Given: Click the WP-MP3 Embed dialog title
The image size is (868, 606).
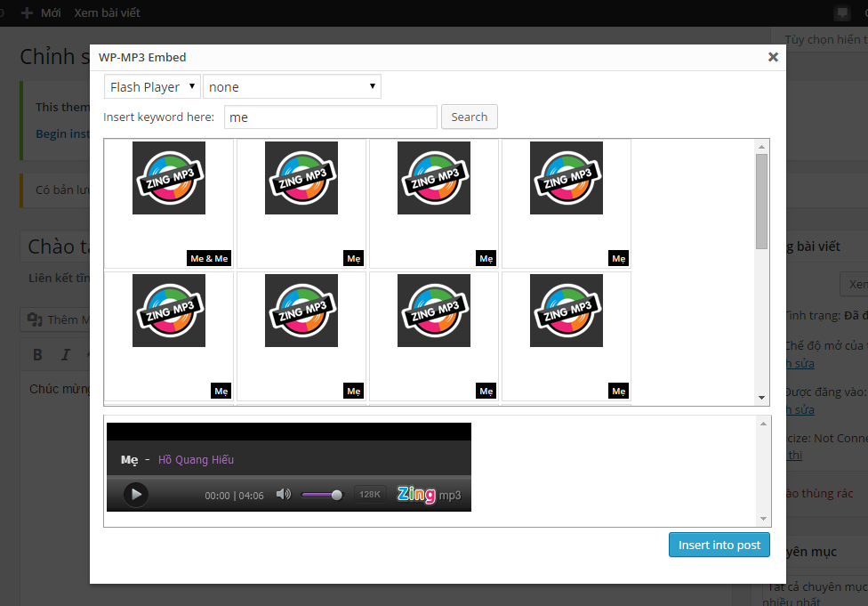Looking at the screenshot, I should pyautogui.click(x=142, y=57).
